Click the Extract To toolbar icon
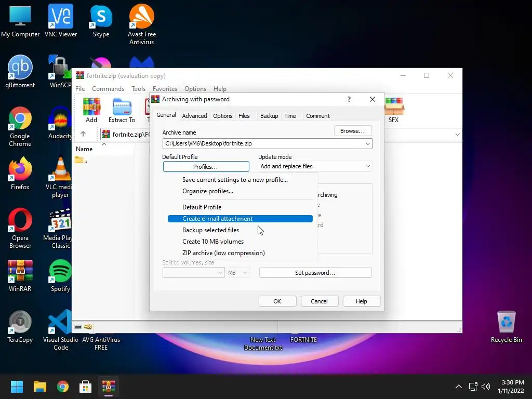 [122, 110]
